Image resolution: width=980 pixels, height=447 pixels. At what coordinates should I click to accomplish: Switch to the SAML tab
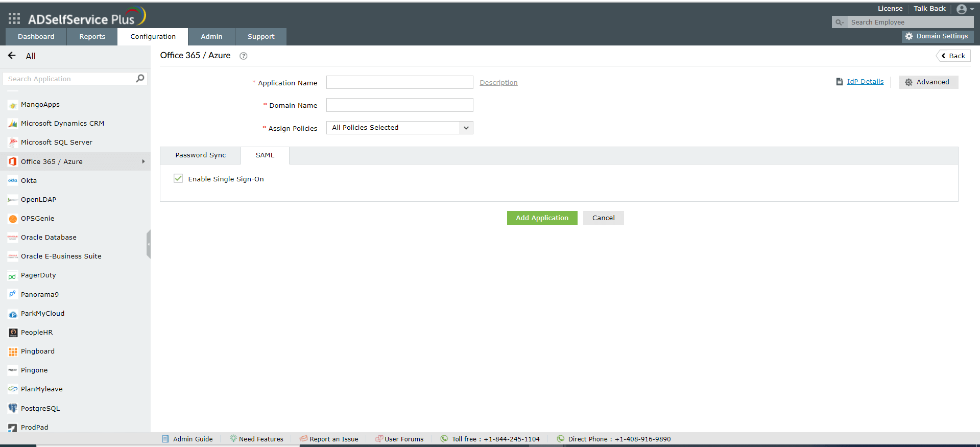point(265,155)
